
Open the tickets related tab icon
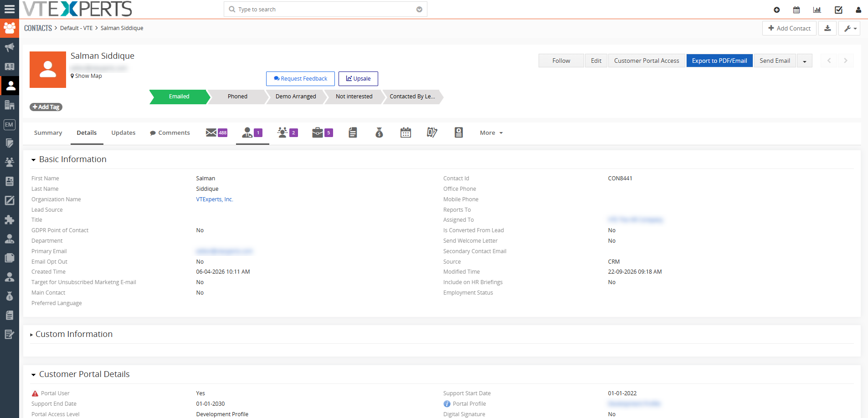(432, 133)
